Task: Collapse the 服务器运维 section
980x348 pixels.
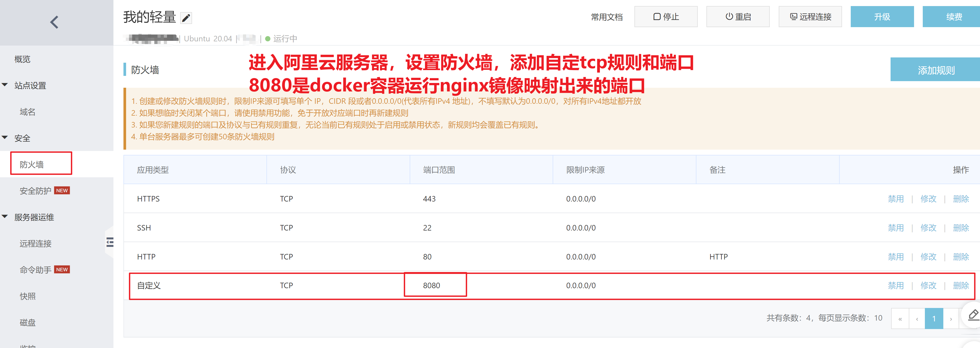Action: click(x=5, y=217)
